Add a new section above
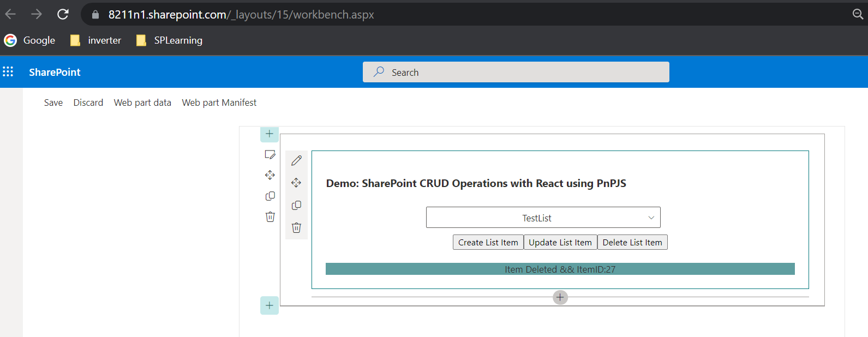The height and width of the screenshot is (337, 868). tap(270, 134)
